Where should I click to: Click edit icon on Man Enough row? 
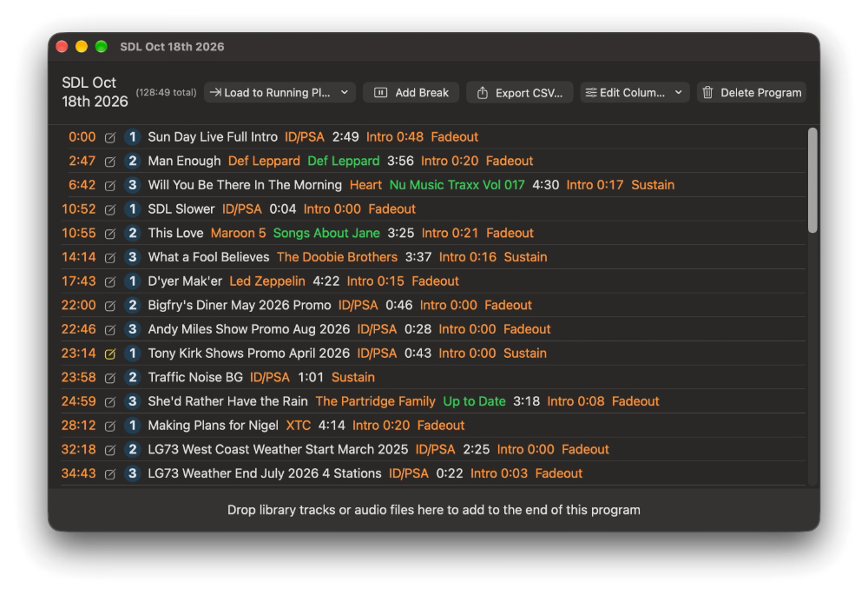tap(110, 162)
